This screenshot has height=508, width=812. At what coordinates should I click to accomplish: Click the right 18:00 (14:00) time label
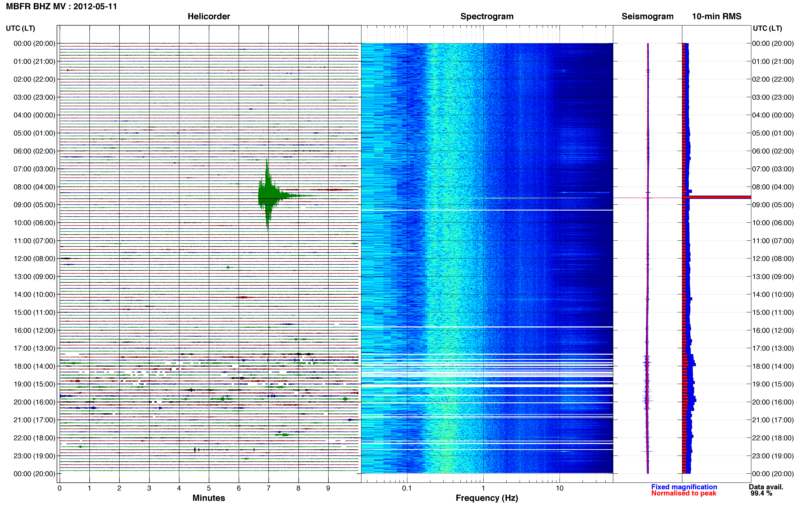tap(773, 366)
